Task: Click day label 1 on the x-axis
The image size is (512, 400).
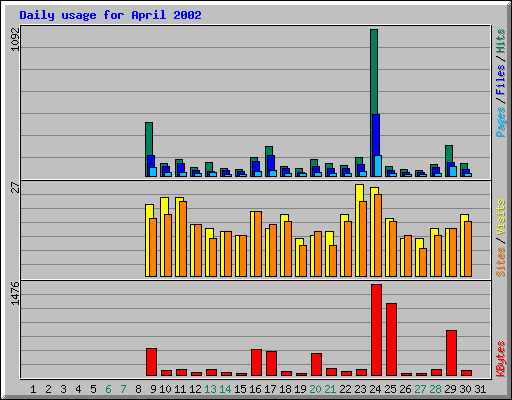Action: (x=33, y=389)
